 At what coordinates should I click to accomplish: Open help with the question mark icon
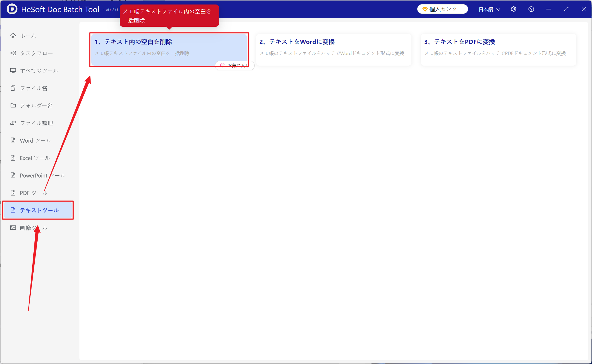coord(531,9)
